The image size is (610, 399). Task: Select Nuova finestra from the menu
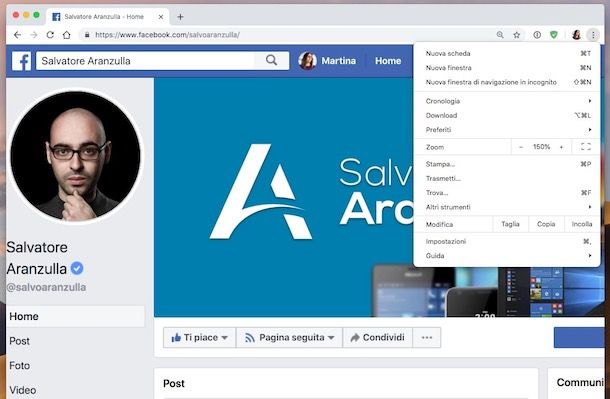(507, 68)
